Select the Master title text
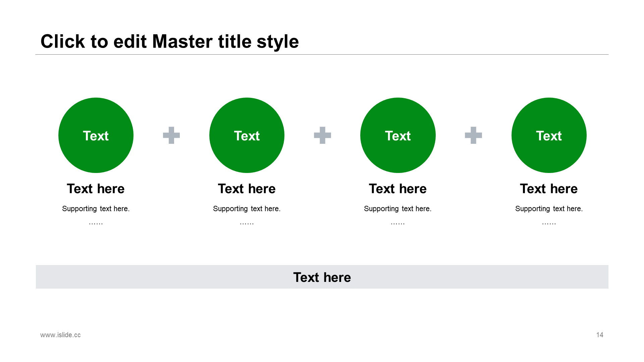The width and height of the screenshot is (644, 362). 169,42
